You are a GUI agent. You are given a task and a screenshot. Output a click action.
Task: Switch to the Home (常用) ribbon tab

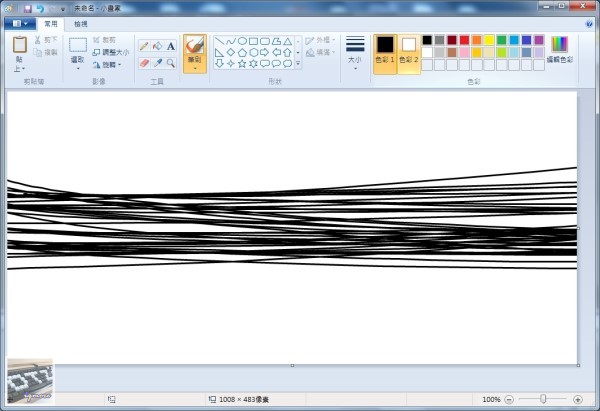pyautogui.click(x=51, y=24)
